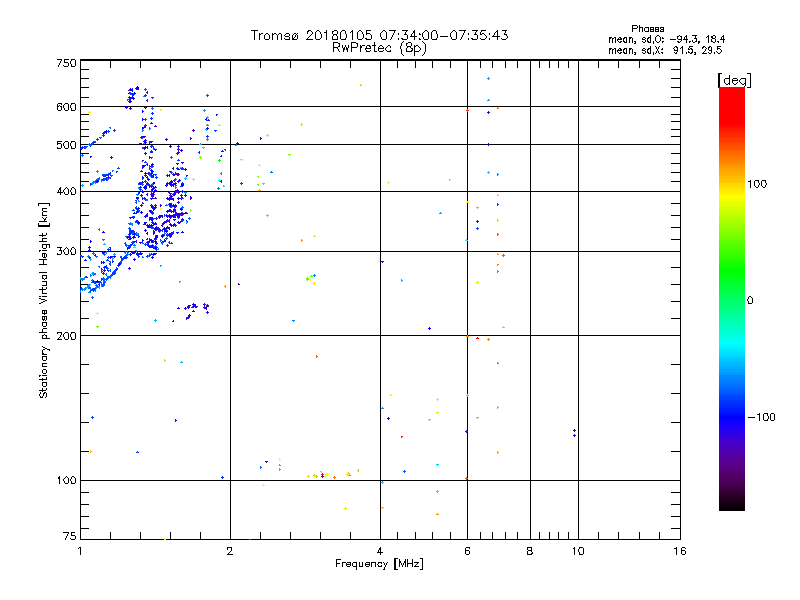Click the x-axis label 10
This screenshot has height=600, width=800.
(578, 551)
